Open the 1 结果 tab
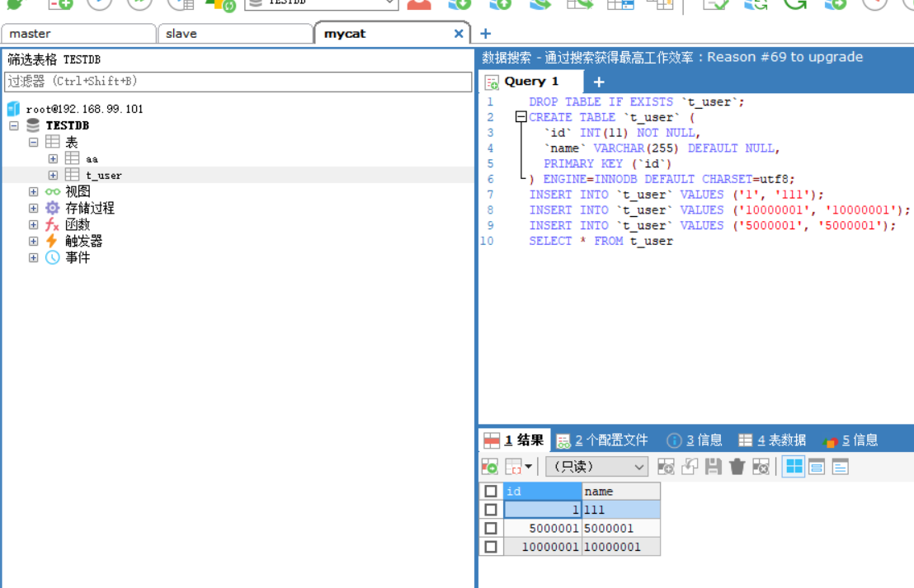Screen dimensions: 914x588 515,440
